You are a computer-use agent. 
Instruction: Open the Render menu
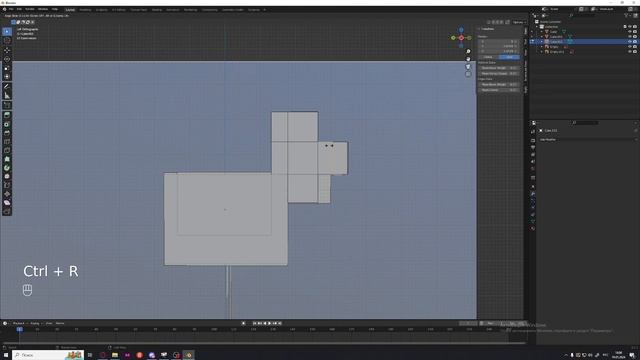point(30,9)
